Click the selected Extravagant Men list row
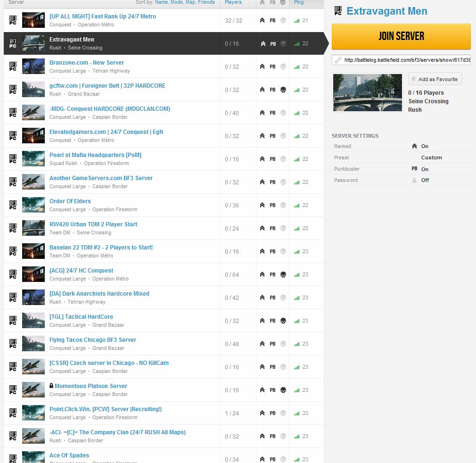Screen dimensions: 476x463 tap(164, 43)
